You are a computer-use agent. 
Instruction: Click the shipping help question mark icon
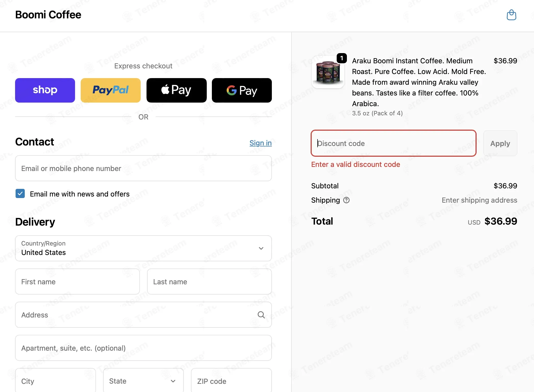tap(346, 200)
